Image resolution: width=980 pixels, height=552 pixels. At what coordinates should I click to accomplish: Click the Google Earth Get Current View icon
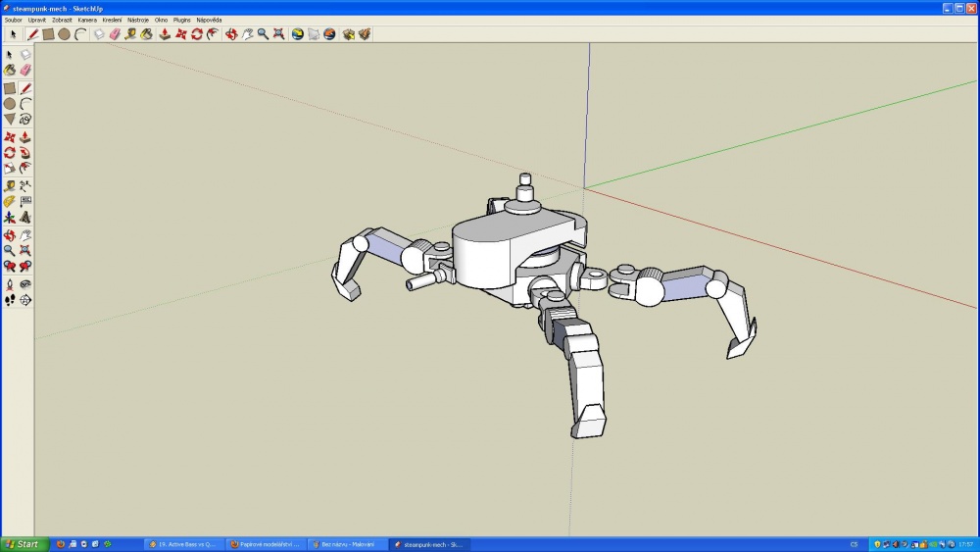coord(298,34)
